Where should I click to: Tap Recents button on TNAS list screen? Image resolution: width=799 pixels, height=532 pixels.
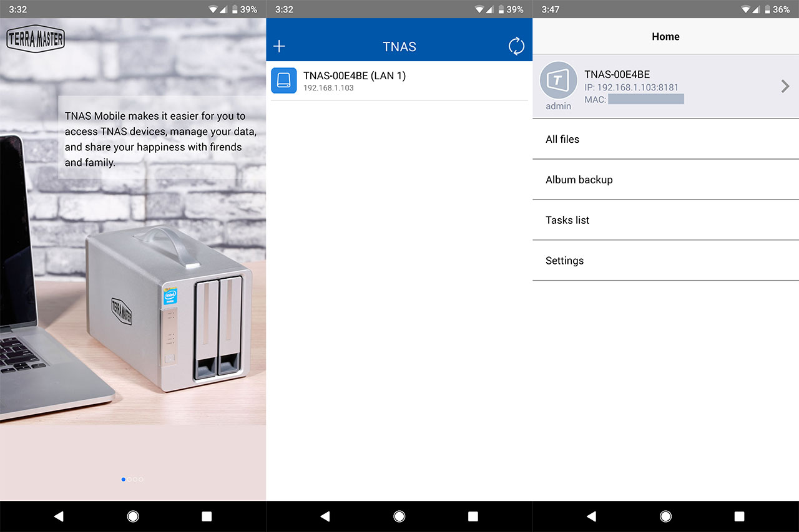[x=473, y=516]
